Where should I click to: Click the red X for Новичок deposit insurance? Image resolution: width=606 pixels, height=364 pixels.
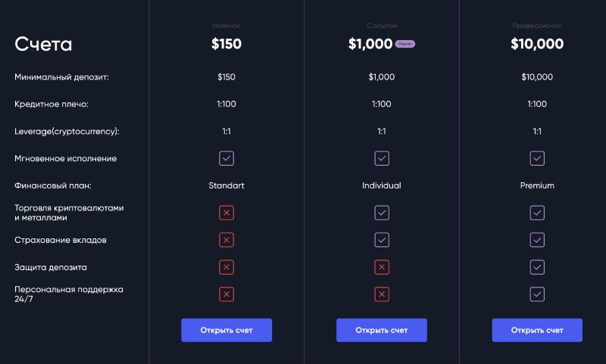tap(226, 240)
